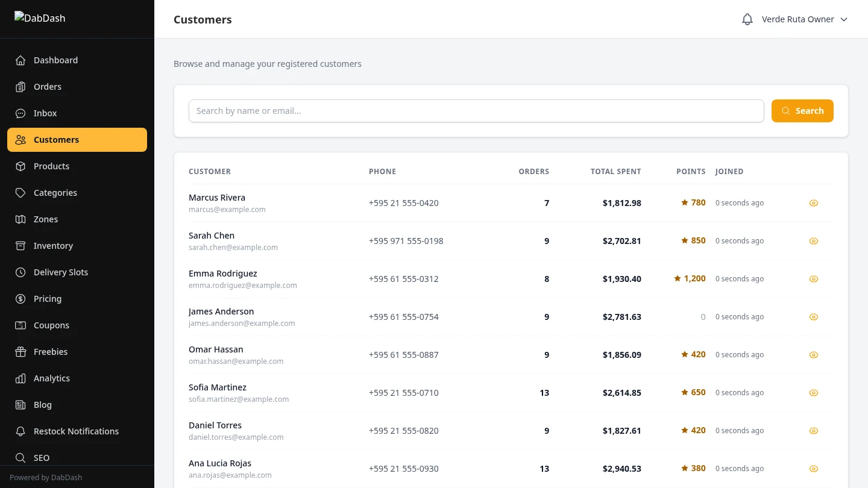Image resolution: width=868 pixels, height=488 pixels.
Task: Open the Orders section icon
Action: click(20, 87)
